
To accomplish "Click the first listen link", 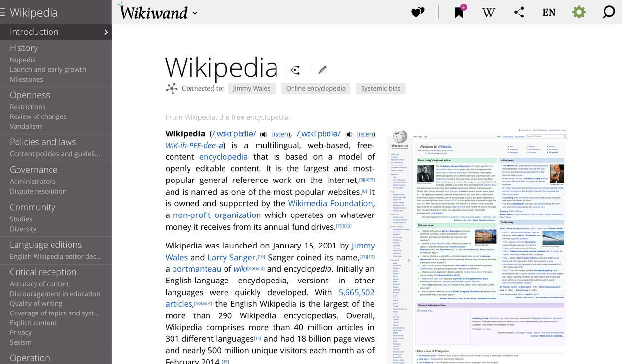I will pyautogui.click(x=280, y=134).
